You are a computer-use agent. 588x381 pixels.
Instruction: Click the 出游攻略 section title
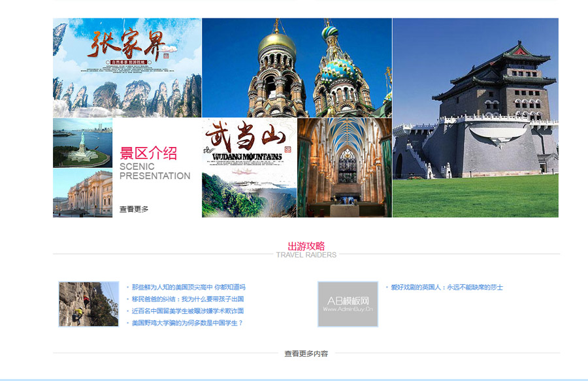click(306, 246)
